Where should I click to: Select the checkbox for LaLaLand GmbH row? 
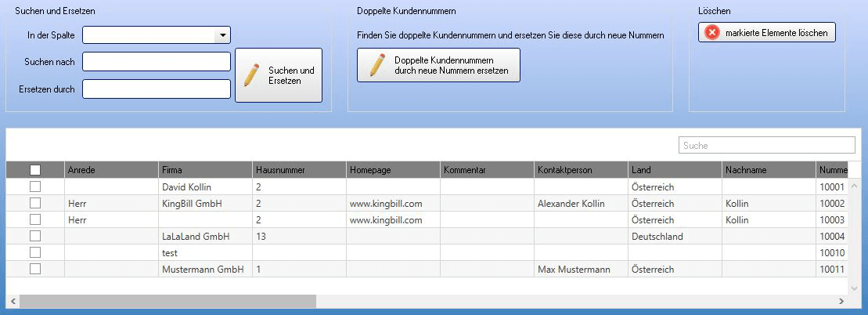coord(35,236)
